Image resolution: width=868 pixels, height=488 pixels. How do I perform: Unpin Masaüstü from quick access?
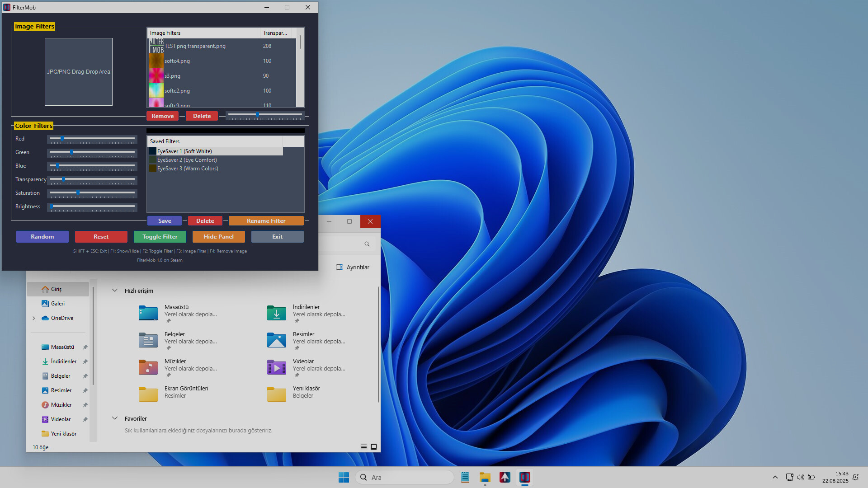(x=85, y=347)
